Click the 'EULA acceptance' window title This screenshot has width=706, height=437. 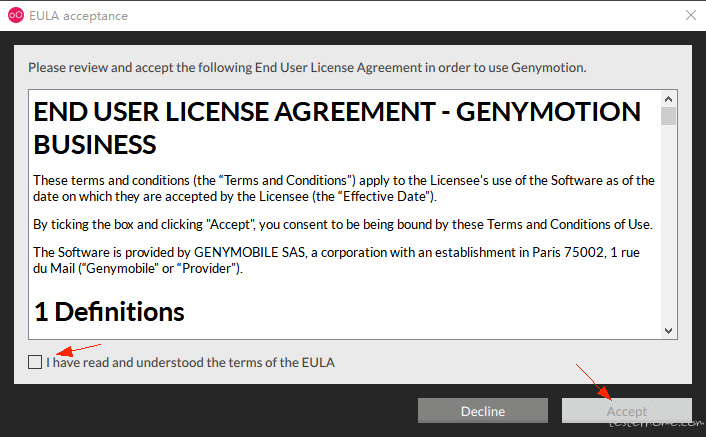point(78,16)
